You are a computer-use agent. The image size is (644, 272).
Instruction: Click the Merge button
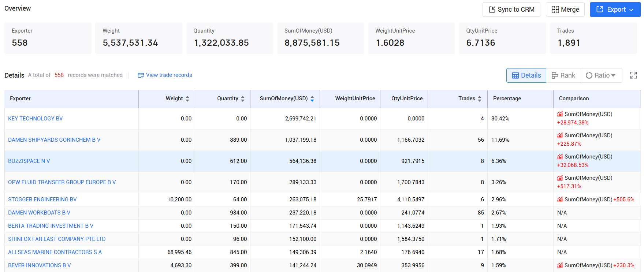pos(565,10)
